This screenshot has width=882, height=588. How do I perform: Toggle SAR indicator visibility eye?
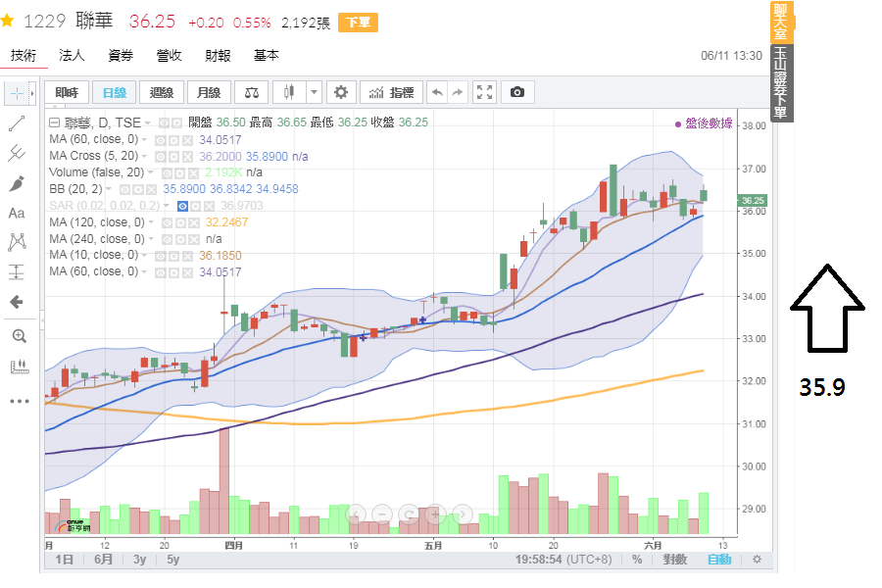(182, 206)
